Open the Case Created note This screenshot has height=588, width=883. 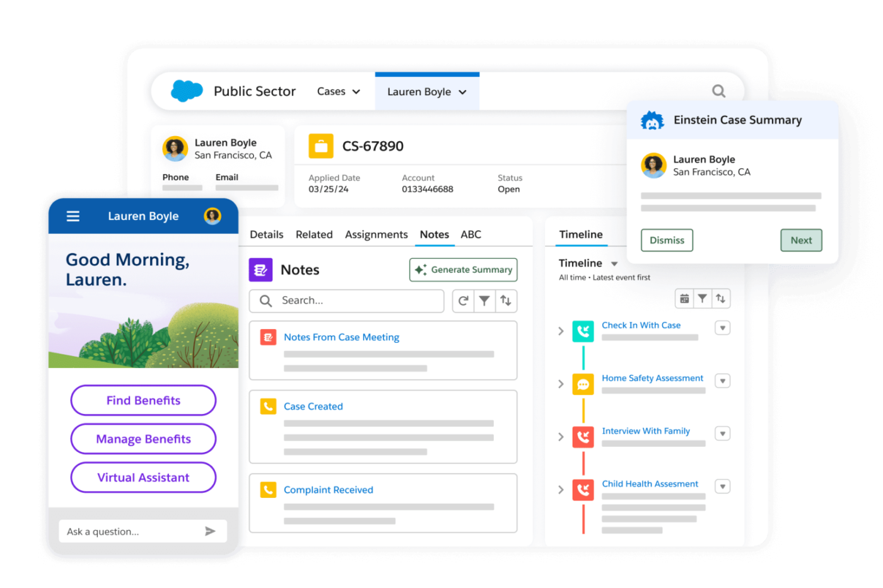tap(313, 406)
